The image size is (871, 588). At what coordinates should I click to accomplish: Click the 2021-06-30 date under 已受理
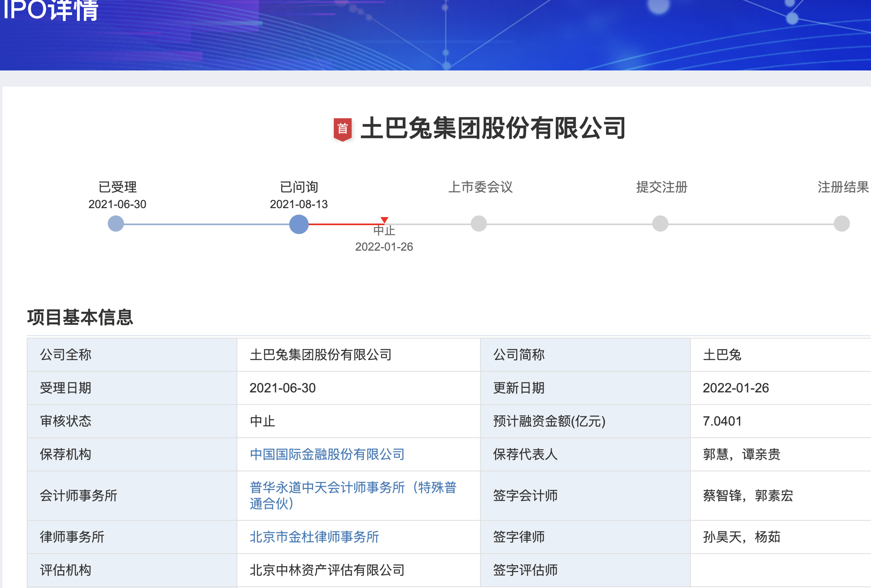pyautogui.click(x=117, y=204)
